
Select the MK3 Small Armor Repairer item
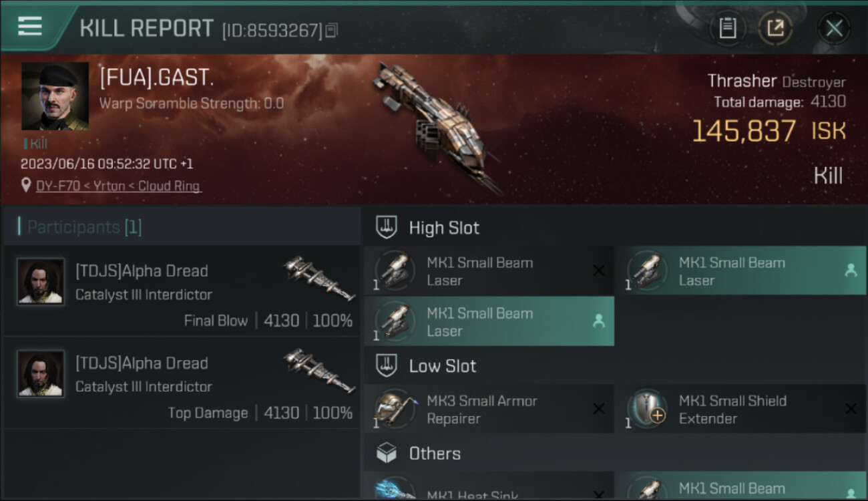pyautogui.click(x=488, y=409)
